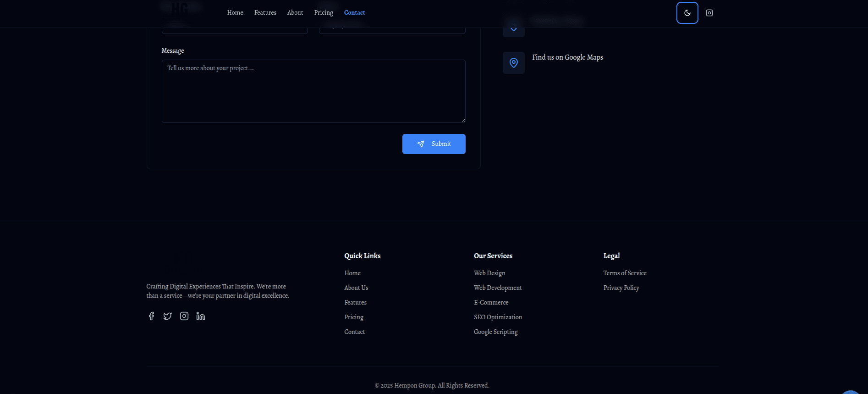Image resolution: width=868 pixels, height=394 pixels.
Task: Open the SEO Optimization service link
Action: click(498, 317)
